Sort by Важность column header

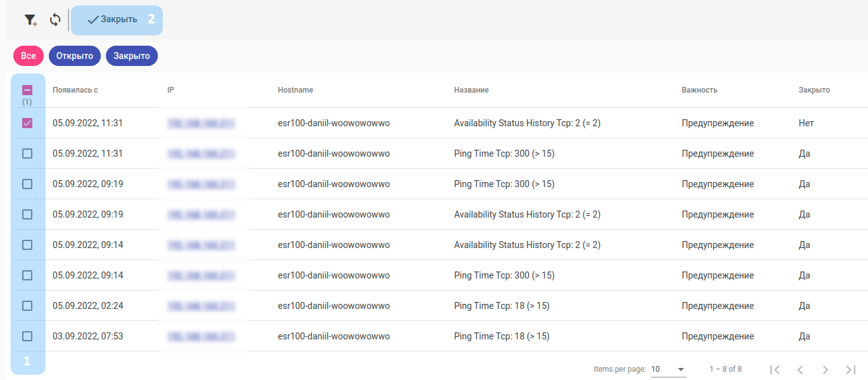coord(699,90)
